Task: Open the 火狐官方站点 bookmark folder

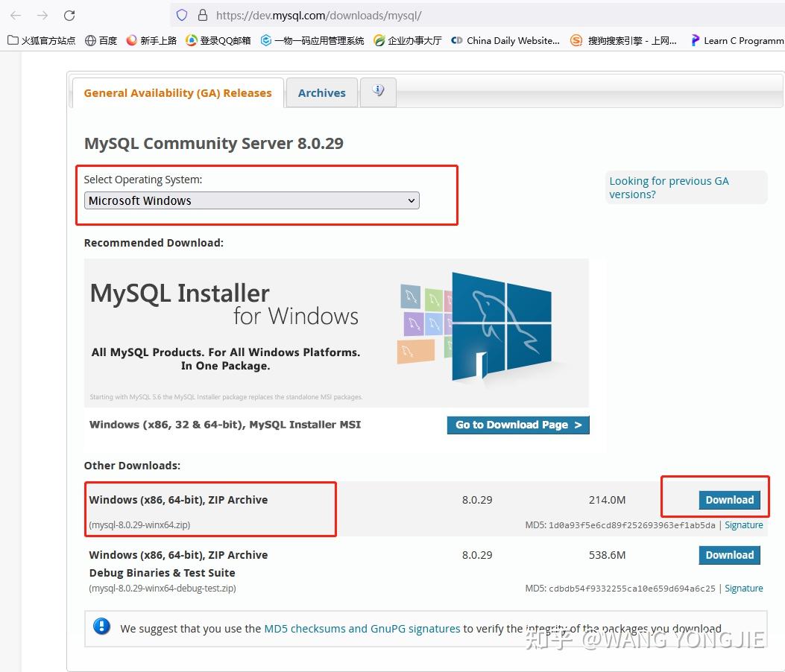Action: tap(42, 40)
